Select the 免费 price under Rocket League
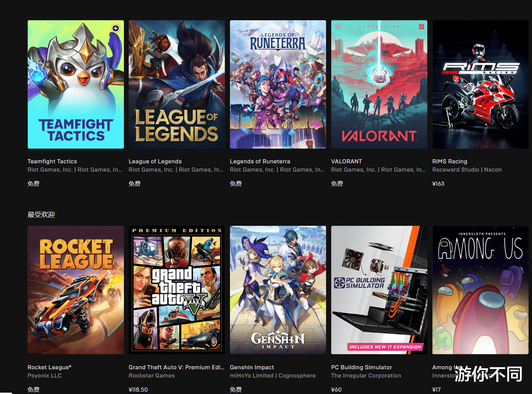Image resolution: width=532 pixels, height=394 pixels. [33, 390]
